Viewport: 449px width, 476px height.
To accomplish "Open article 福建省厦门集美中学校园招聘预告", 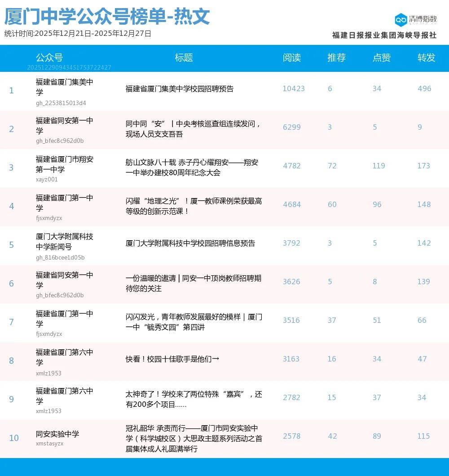I will click(x=179, y=89).
